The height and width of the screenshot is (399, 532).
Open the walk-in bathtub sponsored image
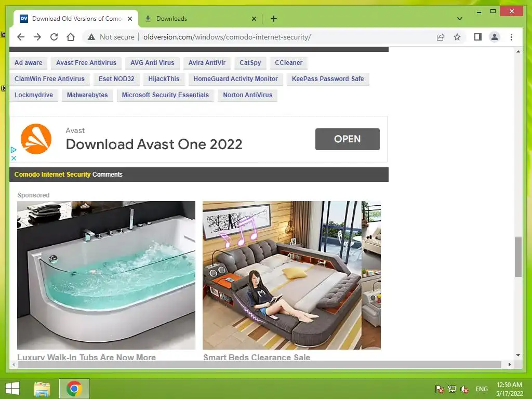106,275
